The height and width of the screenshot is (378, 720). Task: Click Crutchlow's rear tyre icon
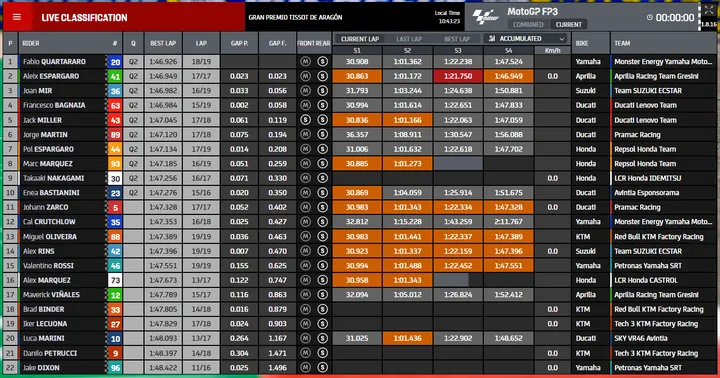(x=322, y=222)
